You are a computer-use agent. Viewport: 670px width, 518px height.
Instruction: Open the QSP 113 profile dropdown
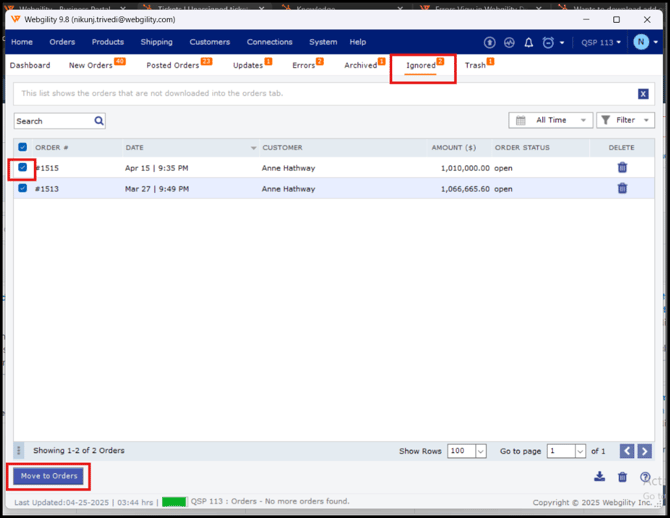(x=601, y=43)
